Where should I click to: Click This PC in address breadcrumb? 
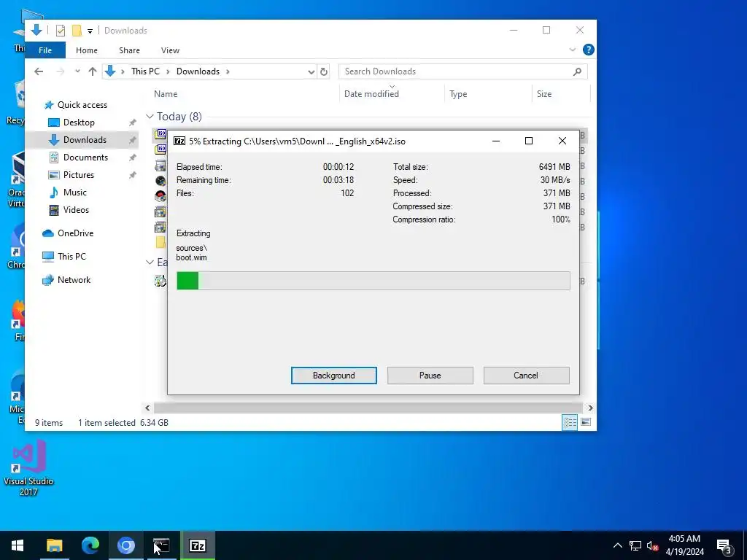pos(145,71)
